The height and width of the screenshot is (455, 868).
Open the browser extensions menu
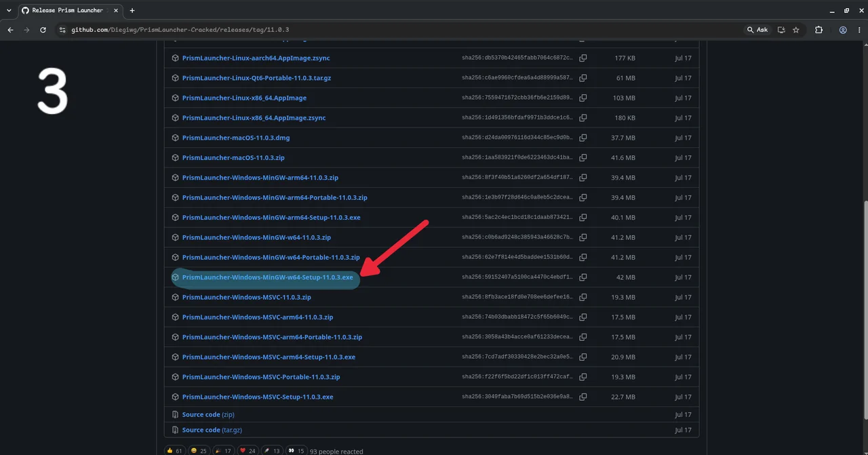[x=818, y=30]
